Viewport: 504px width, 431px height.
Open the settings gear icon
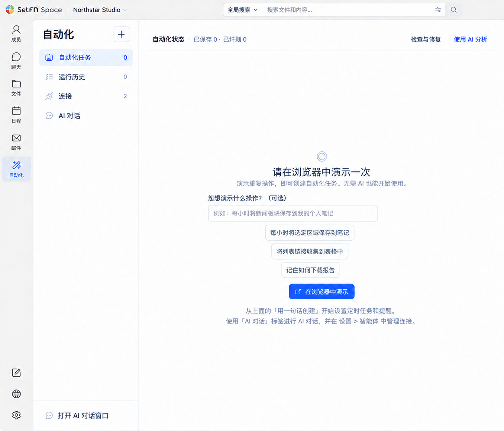16,415
